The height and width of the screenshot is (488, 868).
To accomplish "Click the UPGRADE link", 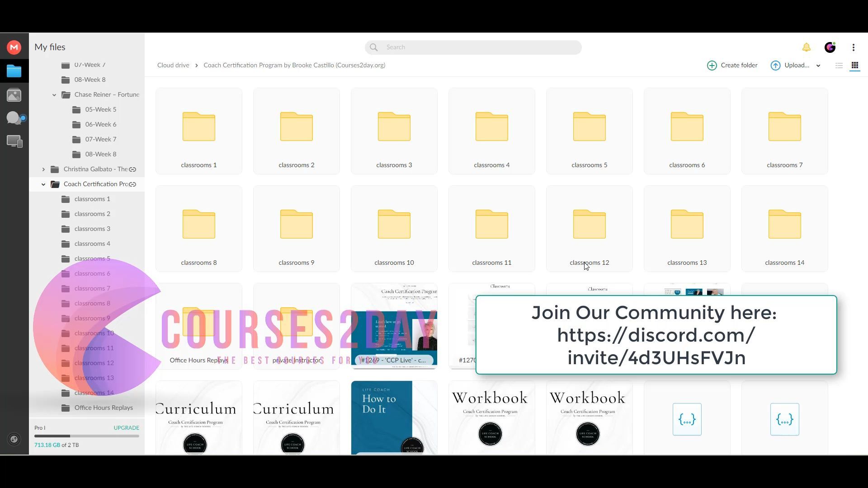I will click(x=126, y=428).
